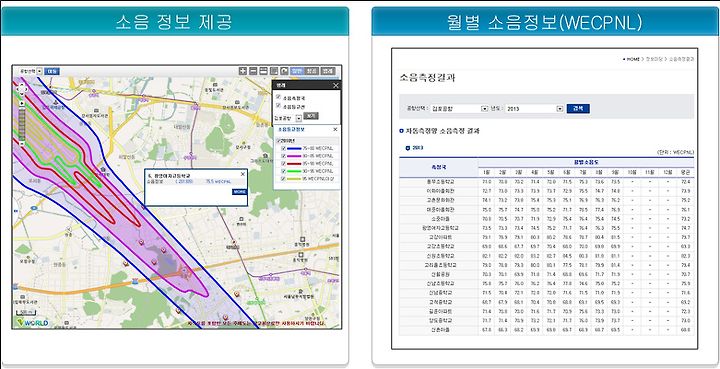Uncheck the 85~90 WECPNL red contour checkbox
The width and height of the screenshot is (720, 369).
tap(283, 163)
